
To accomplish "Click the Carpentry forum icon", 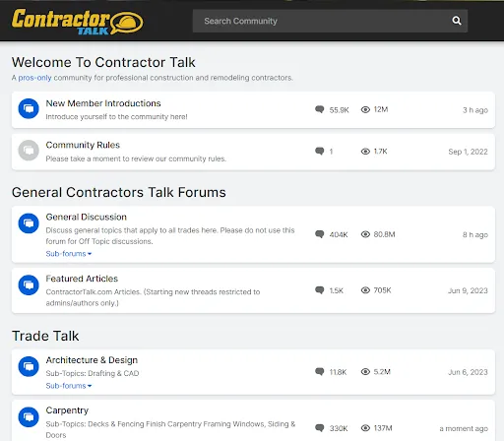I will pyautogui.click(x=29, y=416).
